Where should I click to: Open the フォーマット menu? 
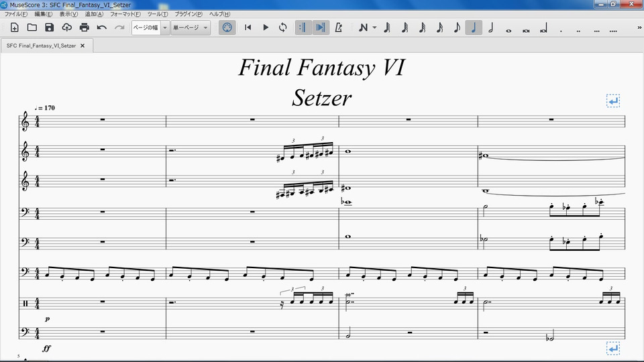point(125,14)
